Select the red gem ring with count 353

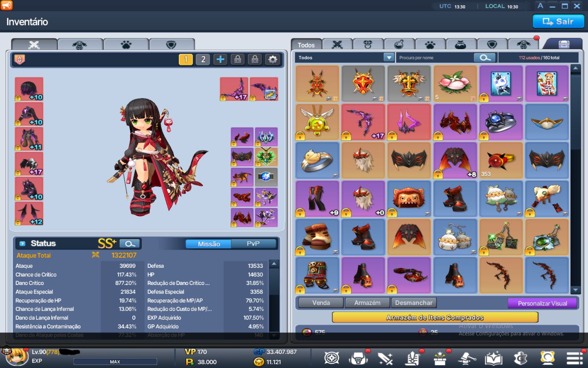pyautogui.click(x=501, y=160)
